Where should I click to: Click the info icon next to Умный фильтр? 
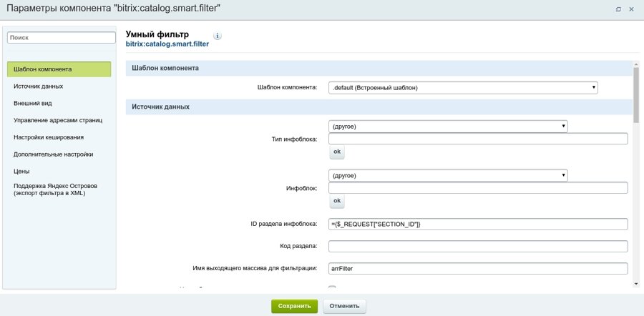[218, 36]
